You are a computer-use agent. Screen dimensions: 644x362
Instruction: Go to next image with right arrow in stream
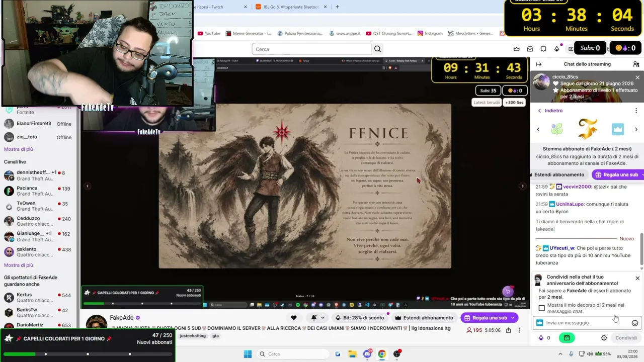[522, 187]
